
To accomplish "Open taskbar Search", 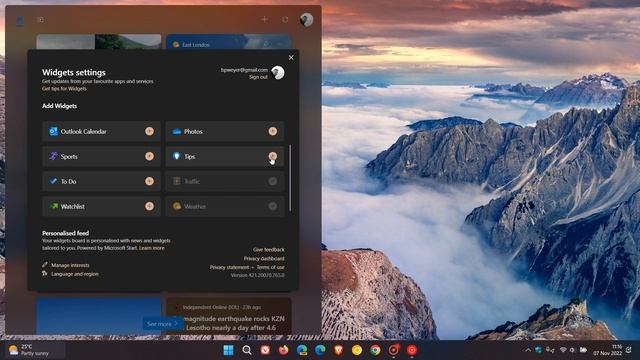I will point(247,350).
